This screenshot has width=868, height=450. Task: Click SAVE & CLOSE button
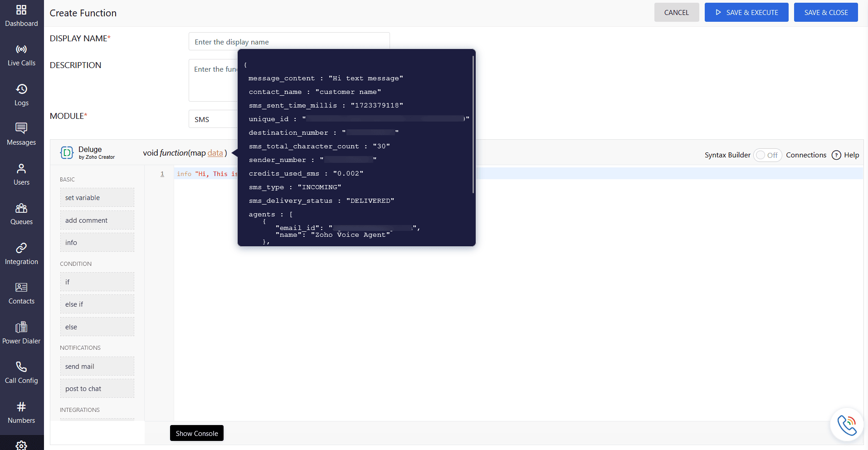pos(826,12)
